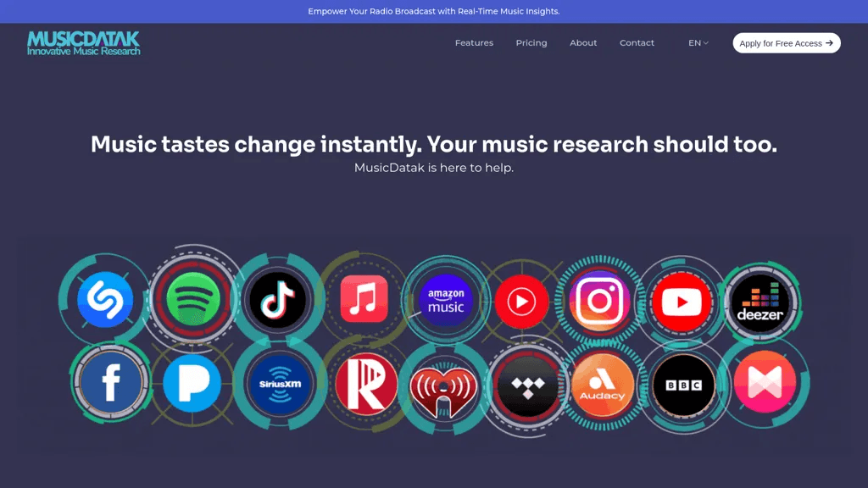
Task: Click 'MusicDatak is here to help.' subtitle
Action: (x=434, y=168)
